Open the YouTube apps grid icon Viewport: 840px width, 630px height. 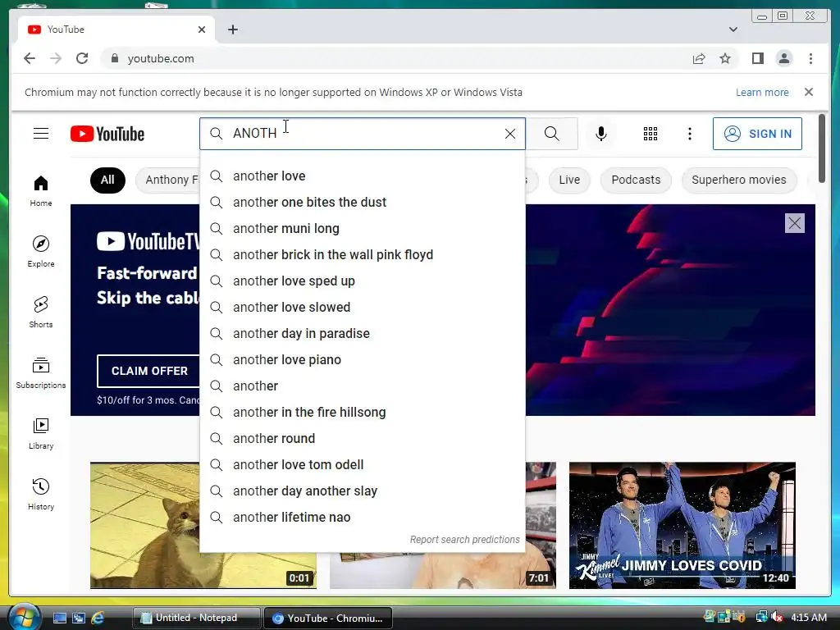coord(651,134)
